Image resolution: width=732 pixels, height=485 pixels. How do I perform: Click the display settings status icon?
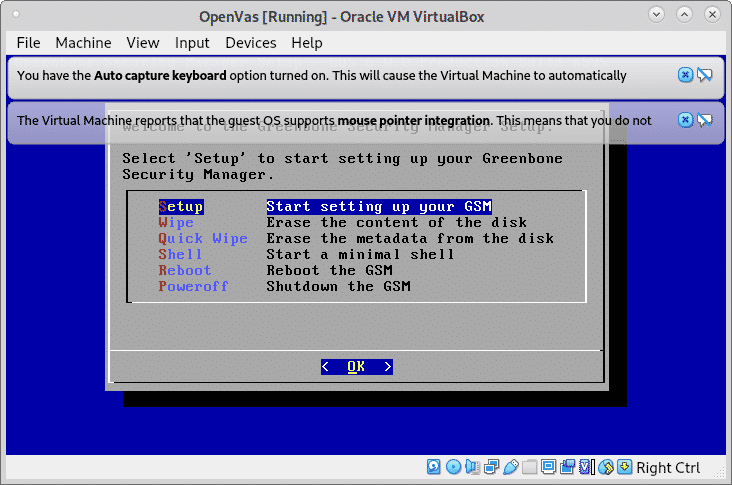pyautogui.click(x=548, y=467)
